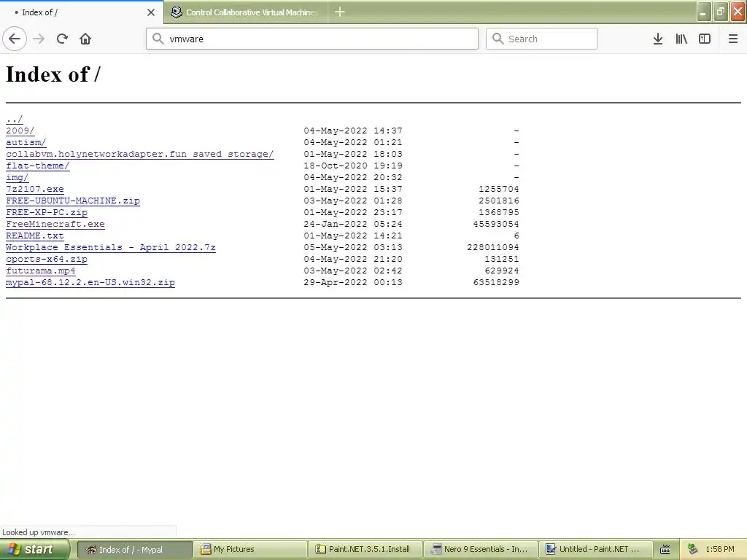Download 7z2107.exe
The image size is (747, 560).
pyautogui.click(x=35, y=189)
